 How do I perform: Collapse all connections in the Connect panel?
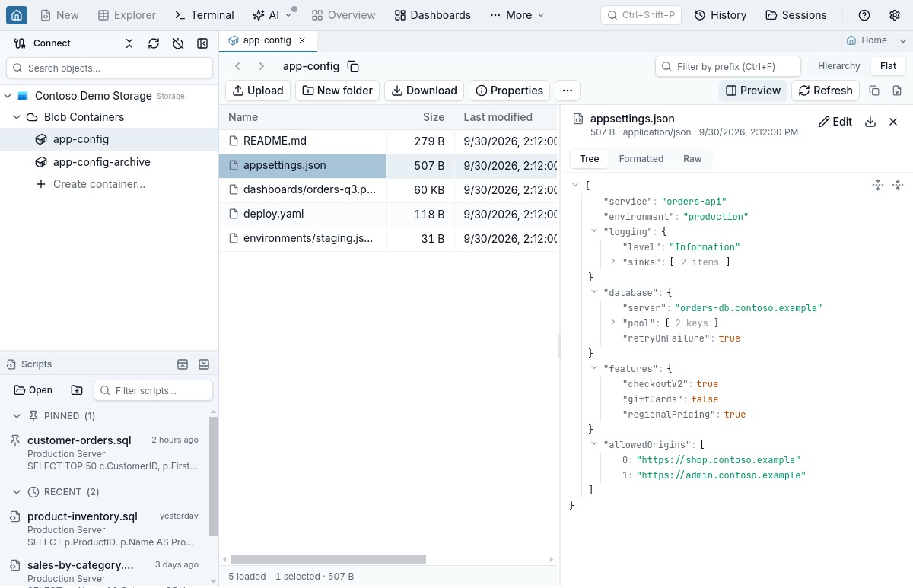pyautogui.click(x=129, y=43)
